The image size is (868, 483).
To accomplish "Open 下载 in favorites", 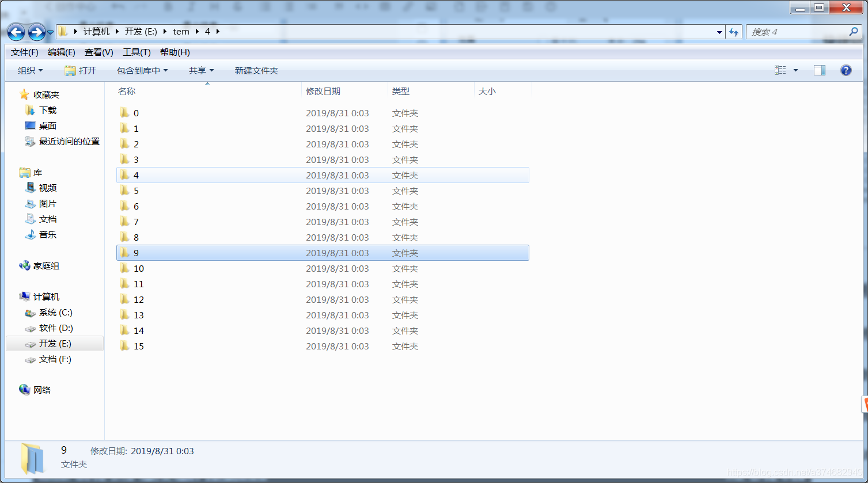I will tap(48, 110).
